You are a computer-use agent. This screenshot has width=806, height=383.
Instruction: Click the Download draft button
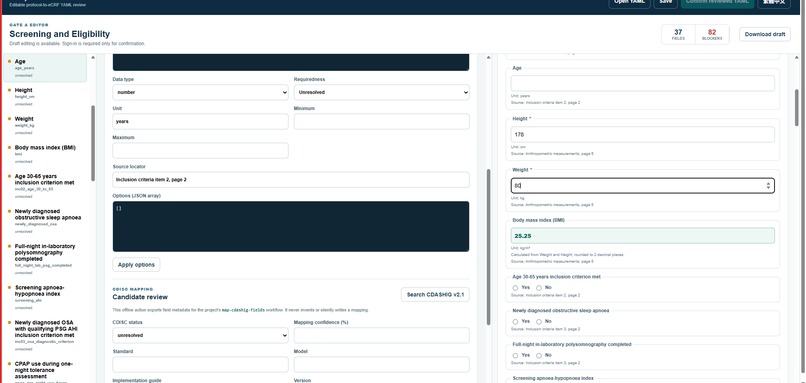point(765,34)
